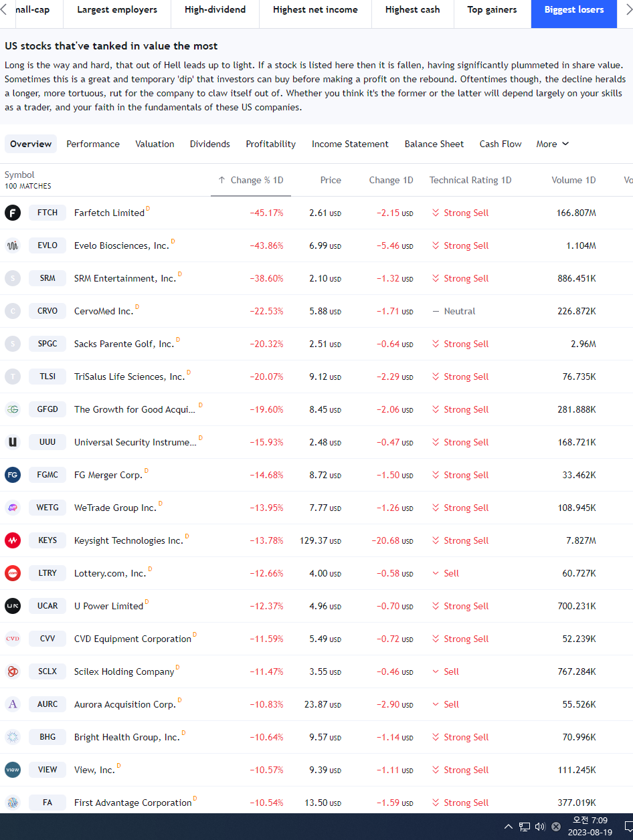
Task: Click the TriSalus TLSI logo placeholder icon
Action: [13, 377]
